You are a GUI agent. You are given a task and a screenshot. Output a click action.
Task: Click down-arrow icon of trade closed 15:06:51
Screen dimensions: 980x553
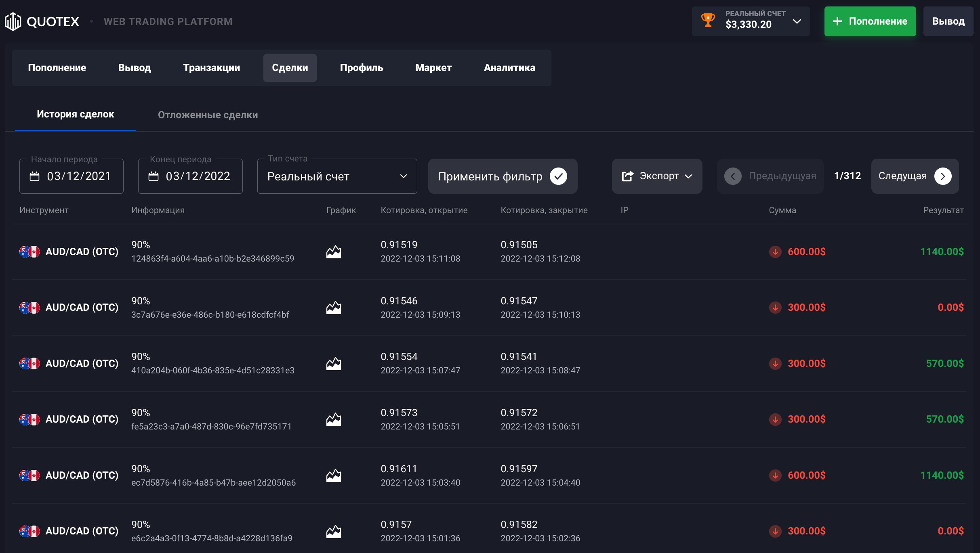775,419
